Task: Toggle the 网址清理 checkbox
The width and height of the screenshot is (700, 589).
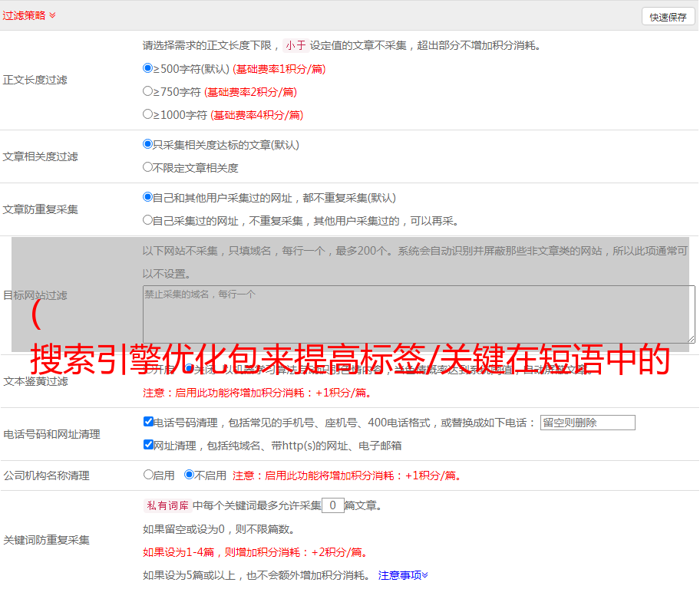Action: [x=148, y=444]
